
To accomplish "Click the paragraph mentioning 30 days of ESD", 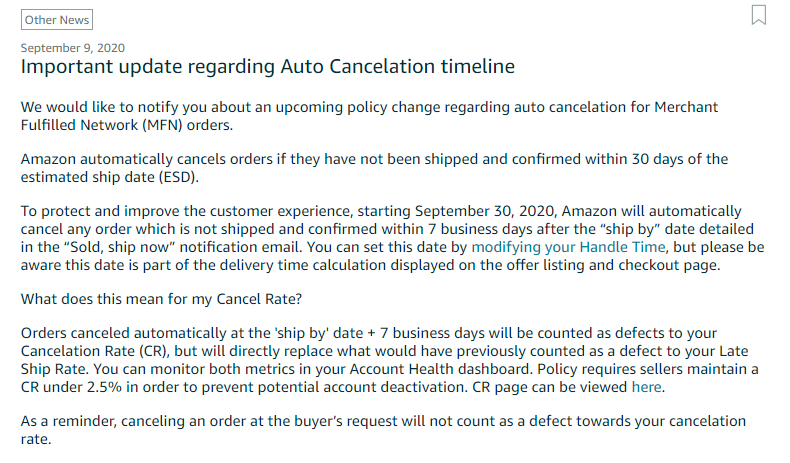I will click(x=374, y=168).
